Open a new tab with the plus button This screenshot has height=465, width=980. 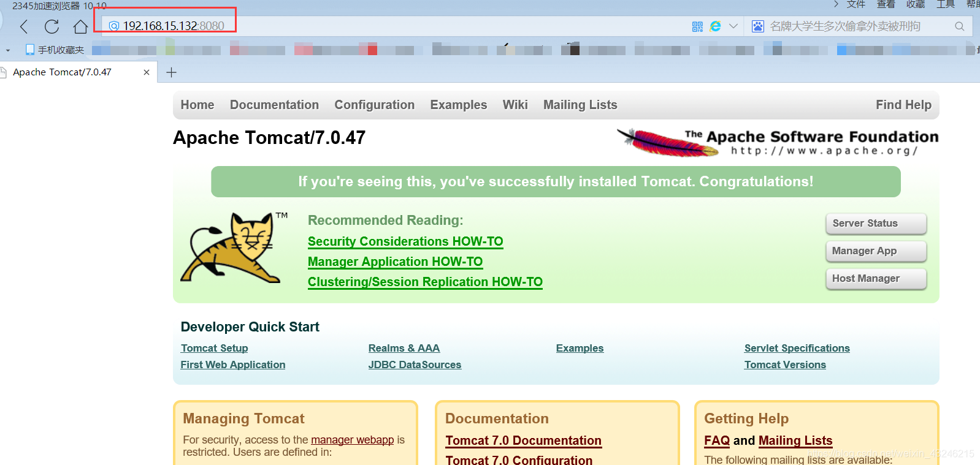pos(172,72)
